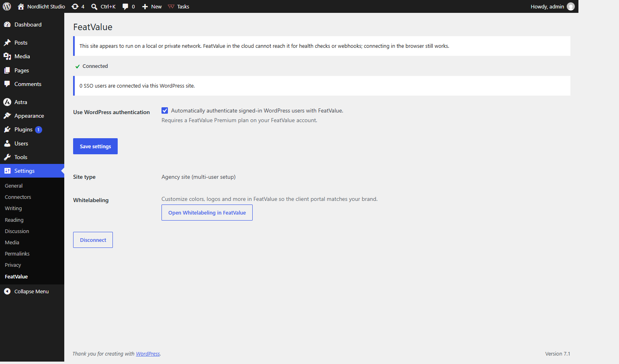The height and width of the screenshot is (364, 619).
Task: Open the Posts menu item
Action: pyautogui.click(x=32, y=43)
